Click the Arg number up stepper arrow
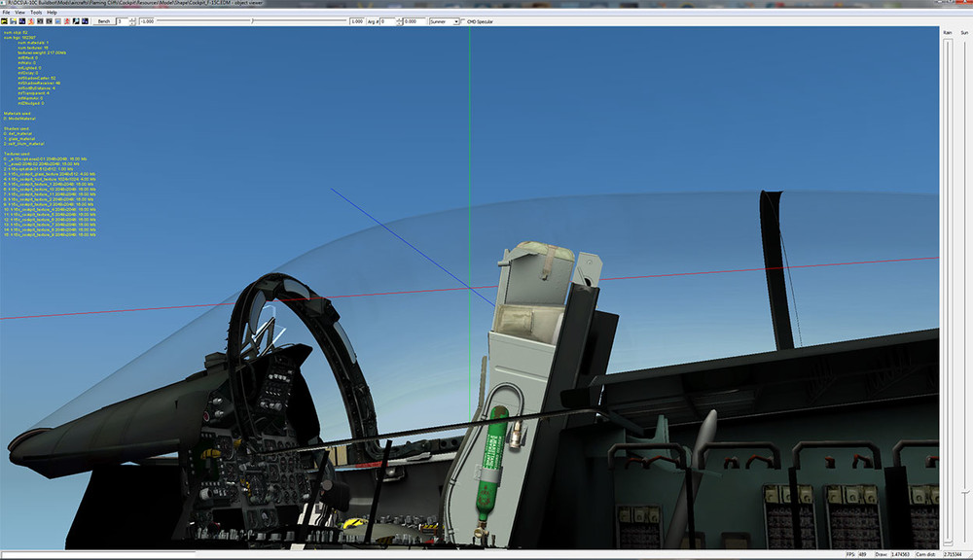 pos(399,18)
